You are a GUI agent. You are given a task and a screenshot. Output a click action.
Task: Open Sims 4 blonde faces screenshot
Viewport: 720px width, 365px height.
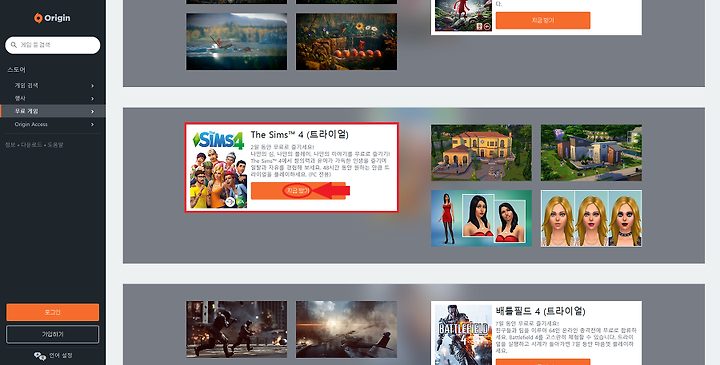591,218
